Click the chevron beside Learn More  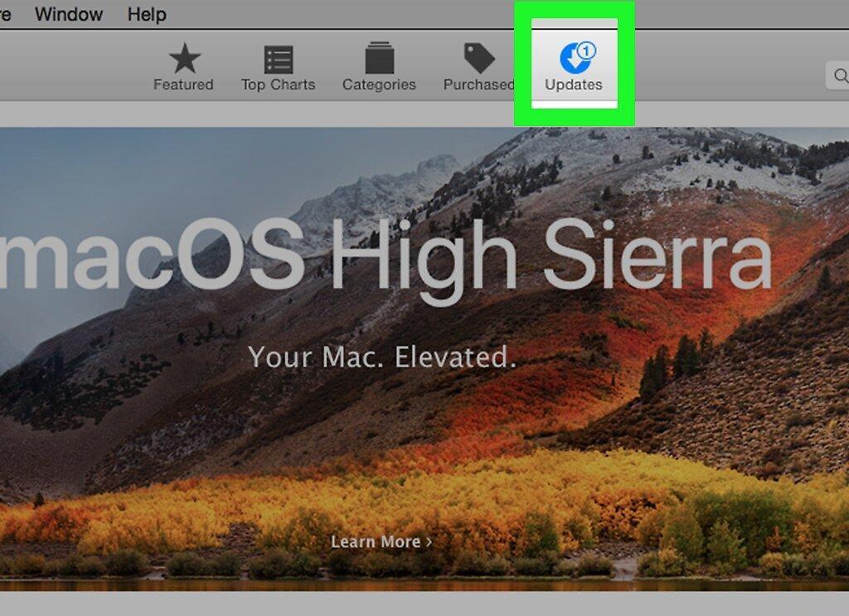(x=429, y=542)
